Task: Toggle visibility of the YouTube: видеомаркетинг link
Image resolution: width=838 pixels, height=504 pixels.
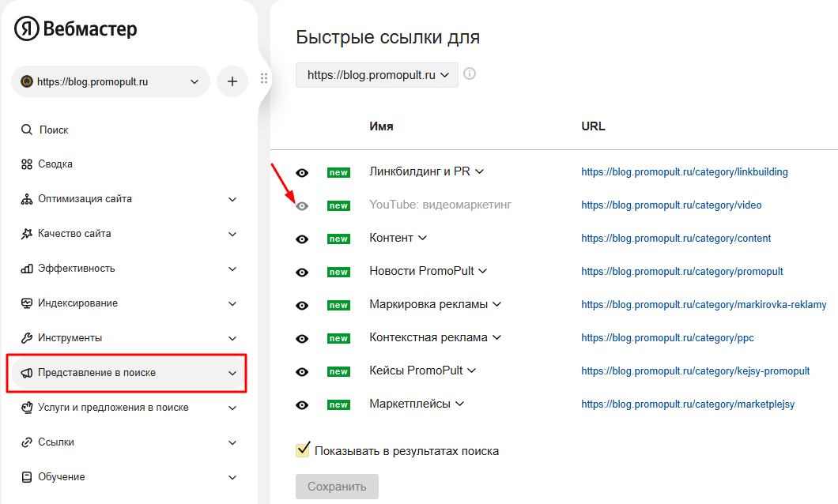Action: pyautogui.click(x=302, y=205)
